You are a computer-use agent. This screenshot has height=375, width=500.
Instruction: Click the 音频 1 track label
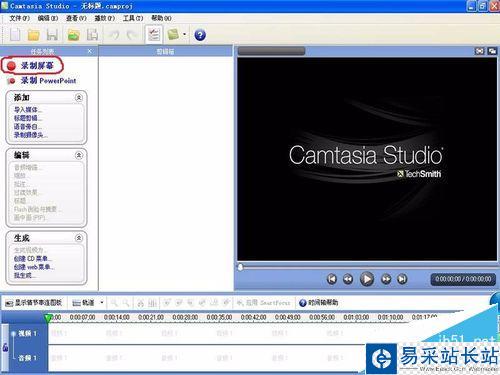pos(28,358)
